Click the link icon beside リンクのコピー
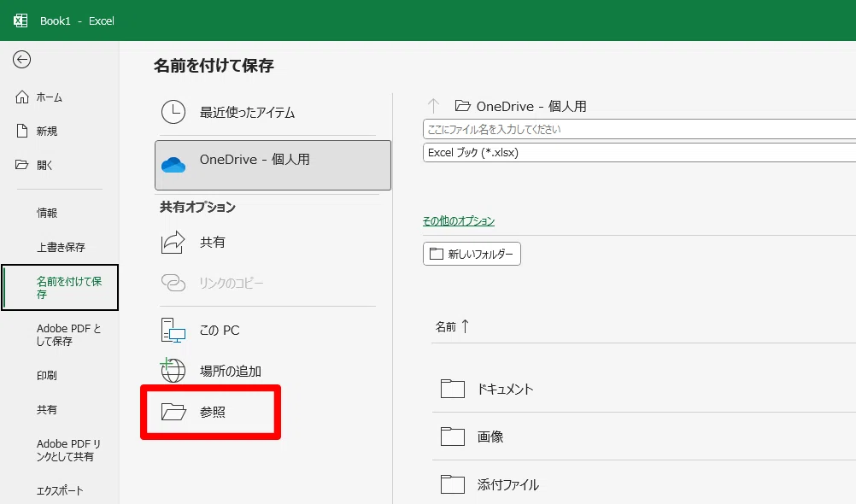 173,283
